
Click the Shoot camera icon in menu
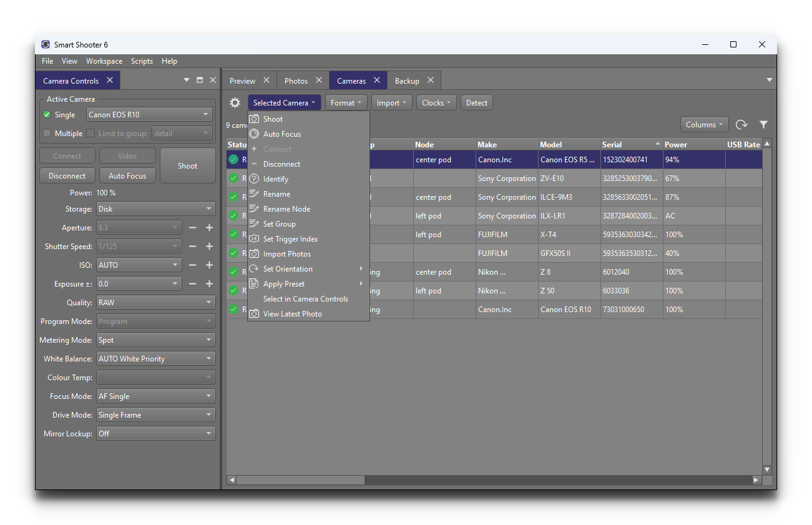pos(254,119)
